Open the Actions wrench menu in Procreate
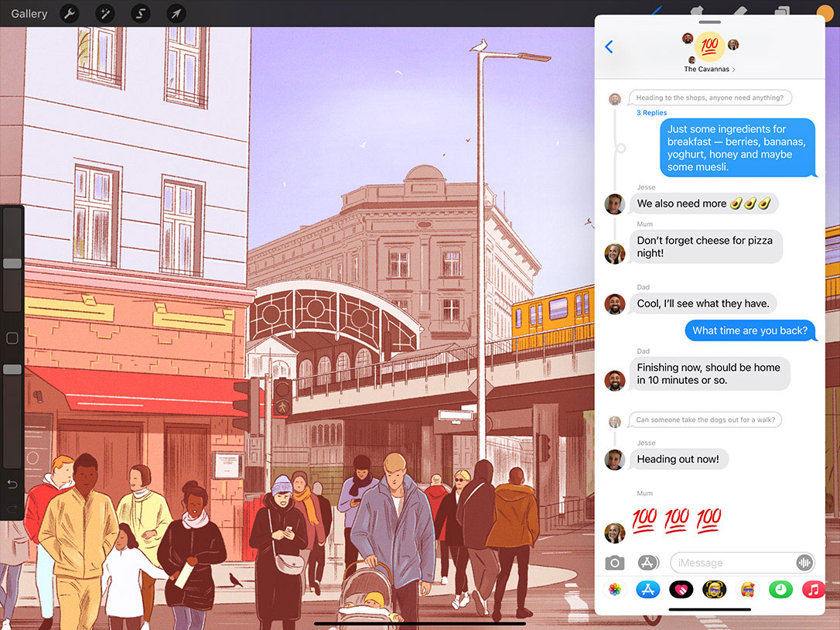The height and width of the screenshot is (630, 840). tap(69, 13)
